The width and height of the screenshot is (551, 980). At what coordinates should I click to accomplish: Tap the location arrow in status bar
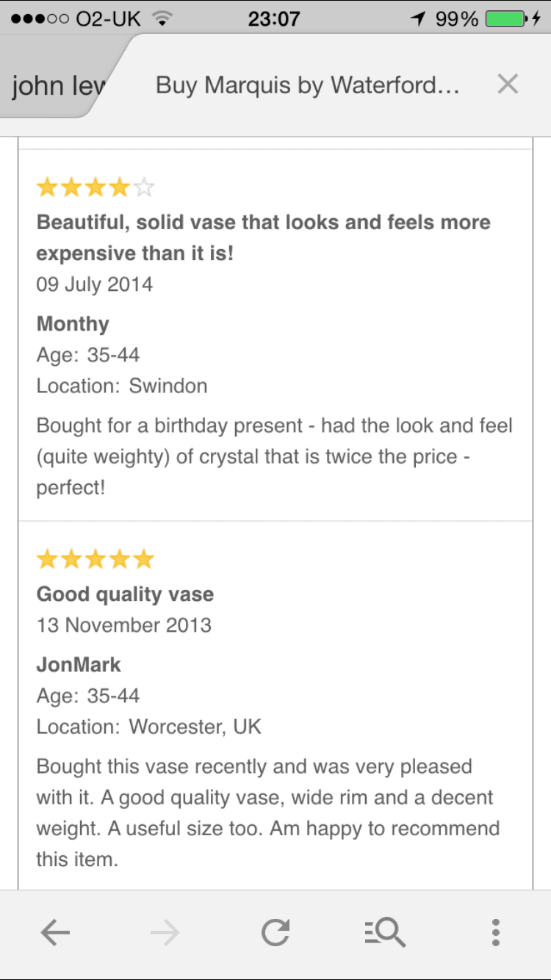[419, 18]
